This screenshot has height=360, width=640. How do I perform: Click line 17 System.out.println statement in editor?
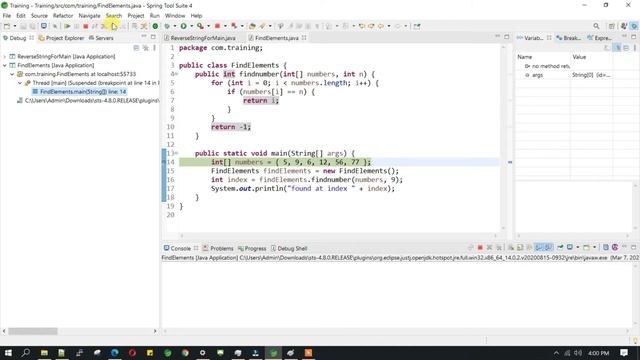[303, 189]
